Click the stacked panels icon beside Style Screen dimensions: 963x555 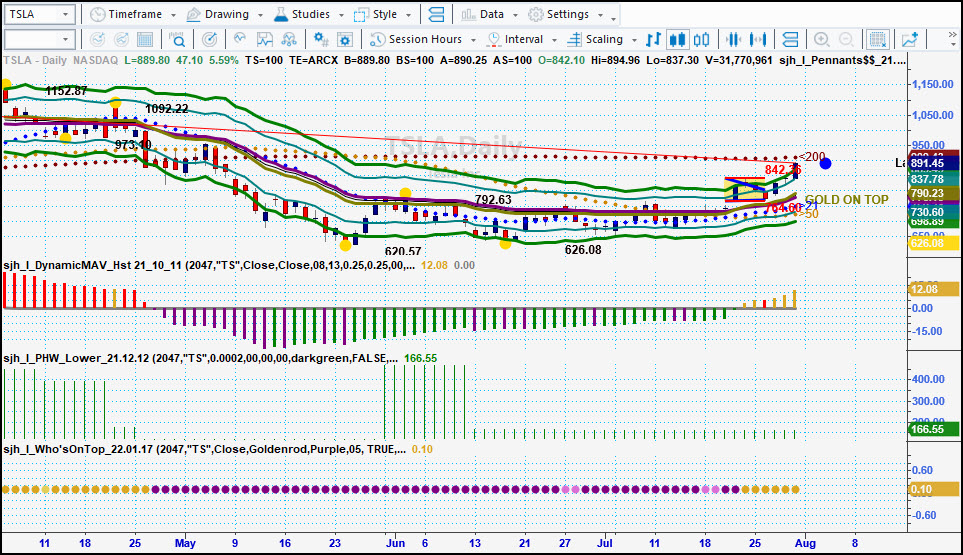436,14
